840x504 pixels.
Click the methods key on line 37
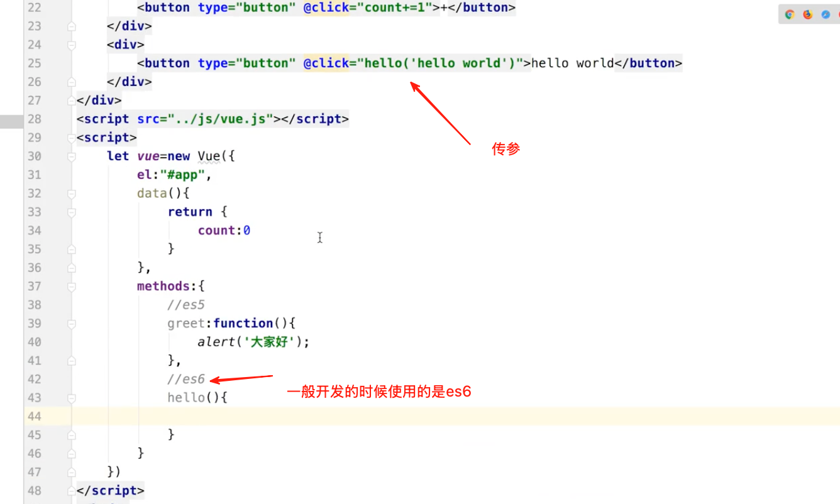163,286
